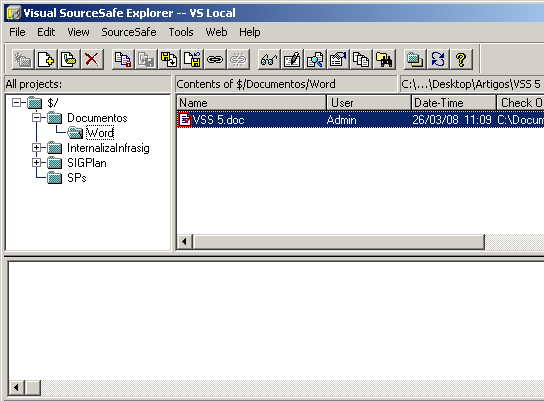Open the Edit menu
Image resolution: width=544 pixels, height=401 pixels.
(x=46, y=32)
